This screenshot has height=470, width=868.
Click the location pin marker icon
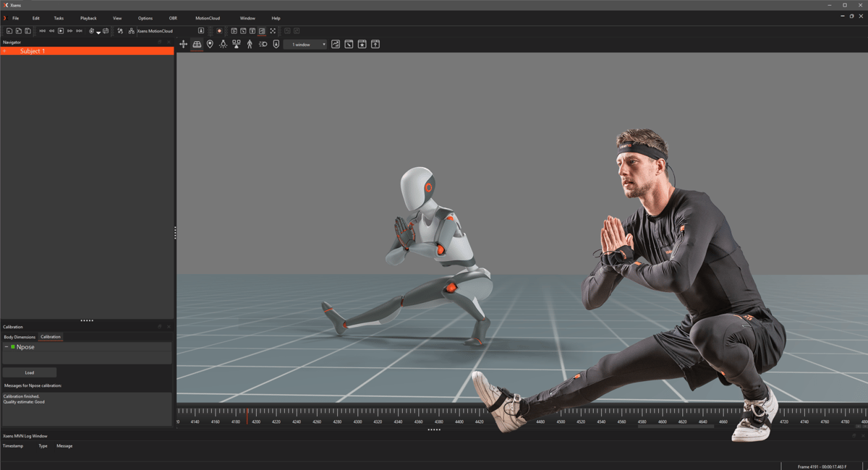[210, 44]
